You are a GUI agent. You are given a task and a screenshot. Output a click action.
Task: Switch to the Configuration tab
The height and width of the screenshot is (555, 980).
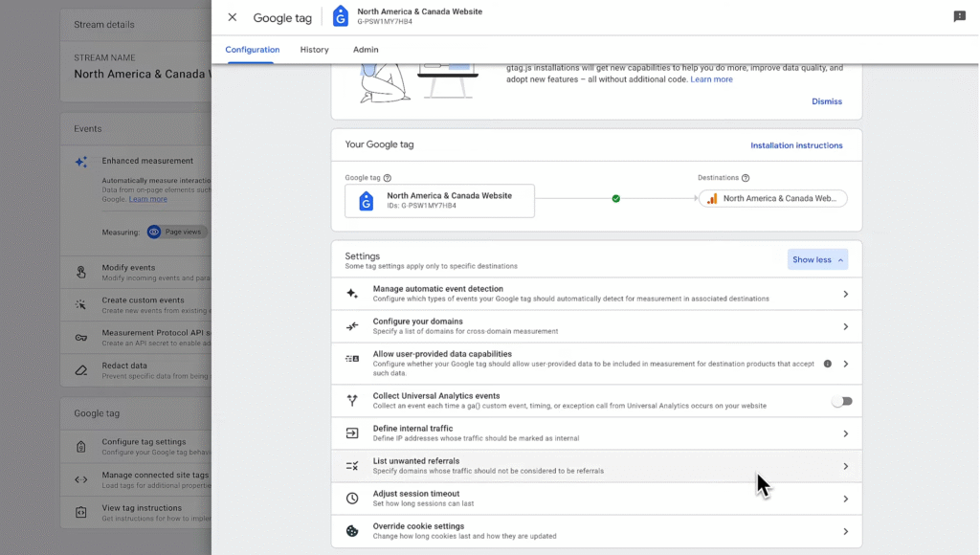253,50
